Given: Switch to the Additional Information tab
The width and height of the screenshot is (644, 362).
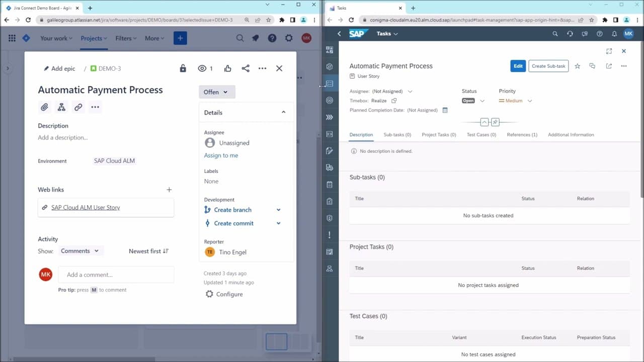Looking at the screenshot, I should pyautogui.click(x=571, y=135).
